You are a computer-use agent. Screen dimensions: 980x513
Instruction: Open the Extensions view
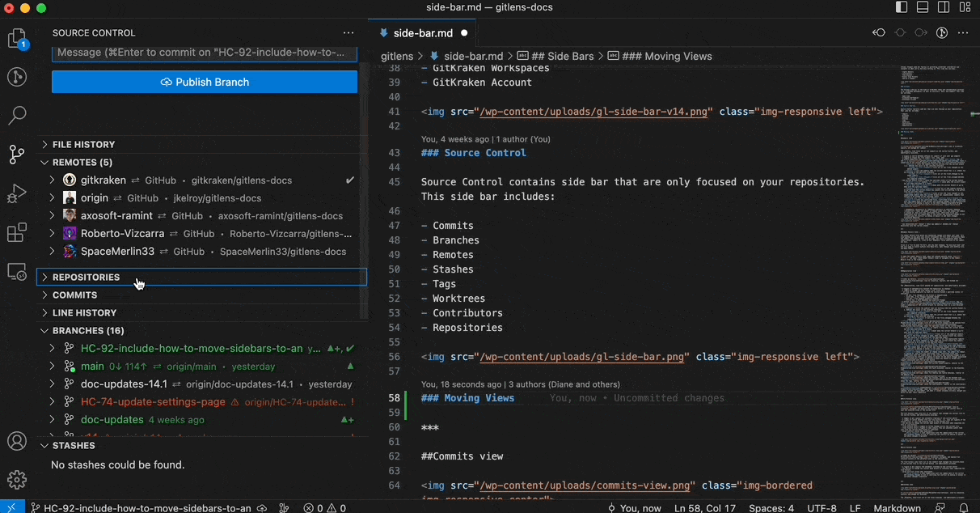pyautogui.click(x=17, y=232)
